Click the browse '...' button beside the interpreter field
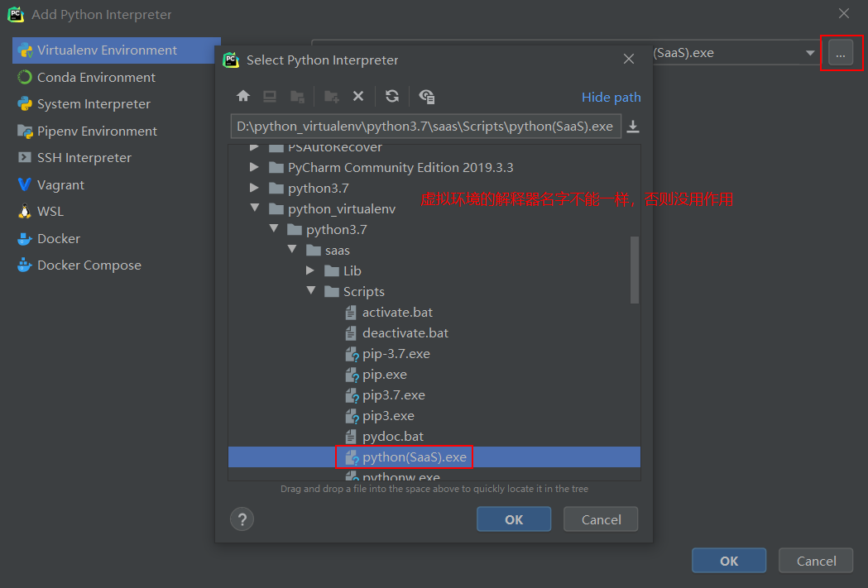Screen dimensions: 868x588 841,53
